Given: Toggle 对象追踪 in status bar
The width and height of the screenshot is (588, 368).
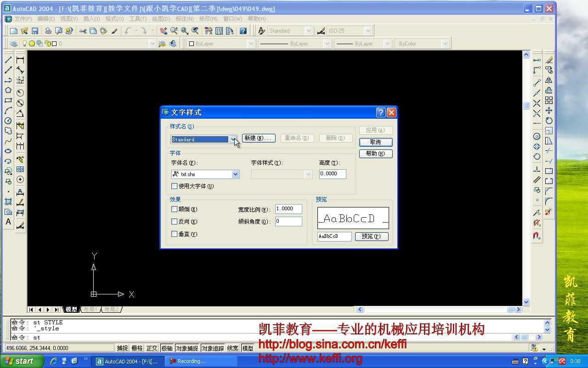Looking at the screenshot, I should [x=213, y=348].
